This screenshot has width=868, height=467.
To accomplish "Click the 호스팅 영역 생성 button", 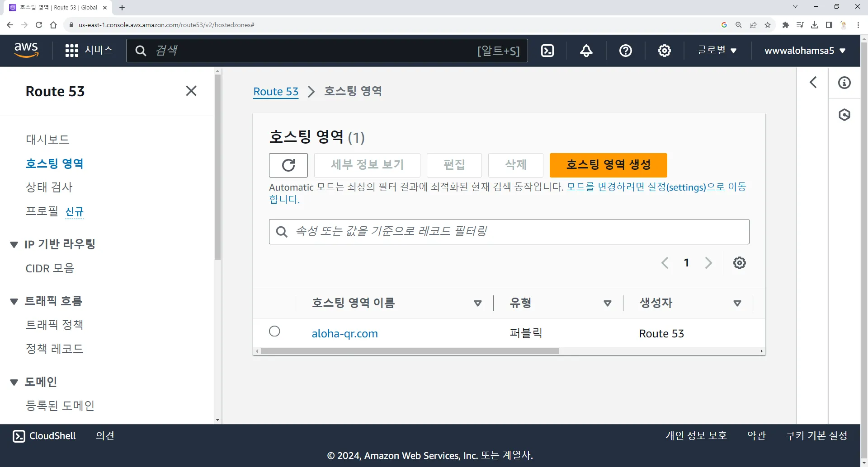I will [609, 165].
